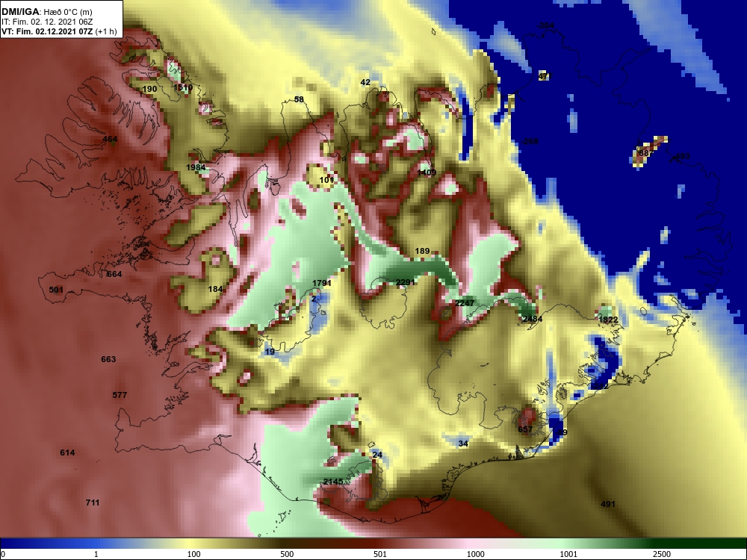Image resolution: width=747 pixels, height=560 pixels.
Task: Select the map value 501 on the western peninsula
Action: tap(56, 290)
